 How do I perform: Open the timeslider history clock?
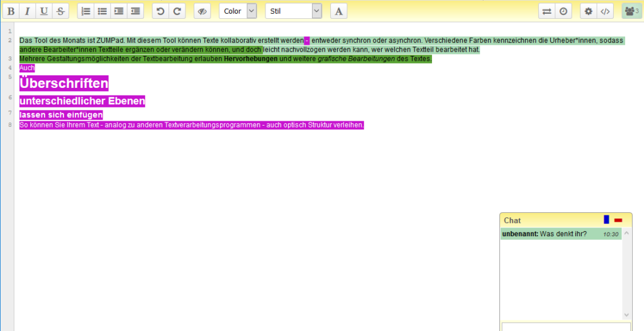click(563, 11)
